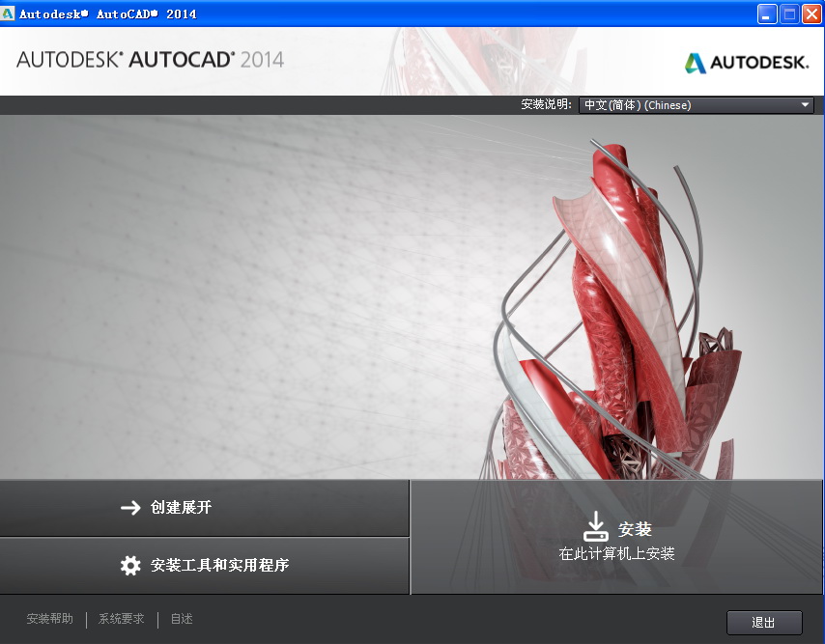
Task: Click the 退出 button to exit installer
Action: 763,622
